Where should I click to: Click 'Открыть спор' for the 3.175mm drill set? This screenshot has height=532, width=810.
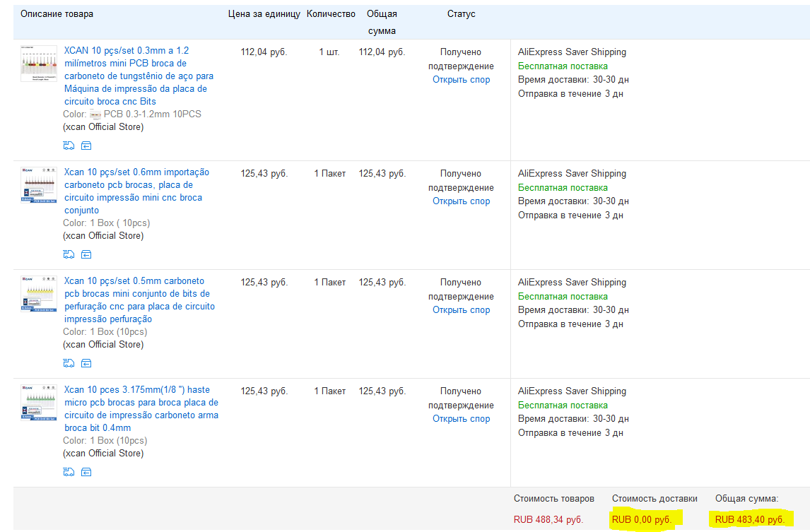[x=461, y=419]
